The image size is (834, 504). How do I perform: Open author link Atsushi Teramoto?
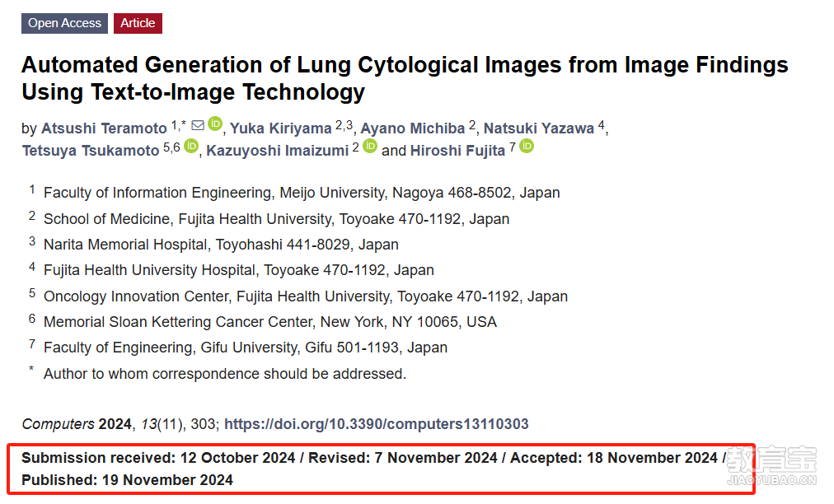(104, 128)
